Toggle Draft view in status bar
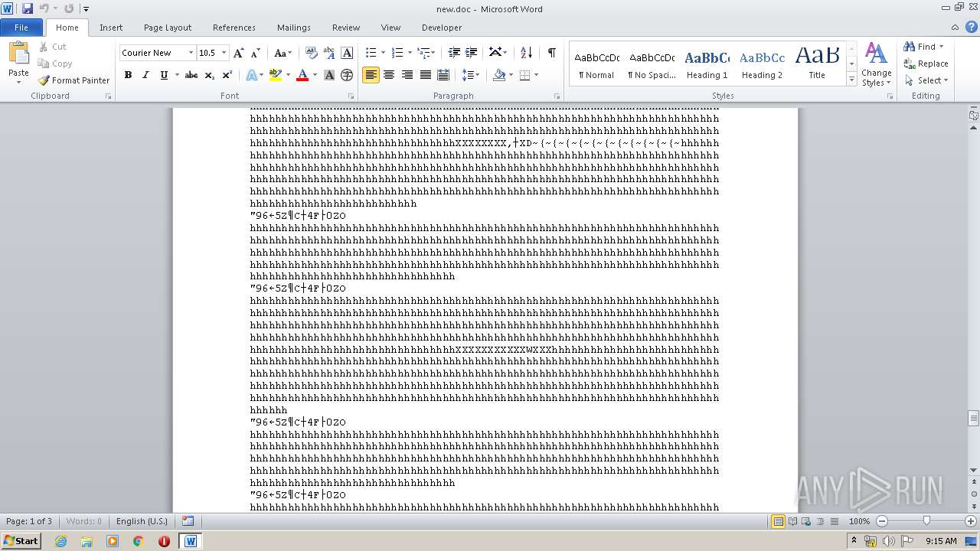The image size is (980, 551). 835,521
